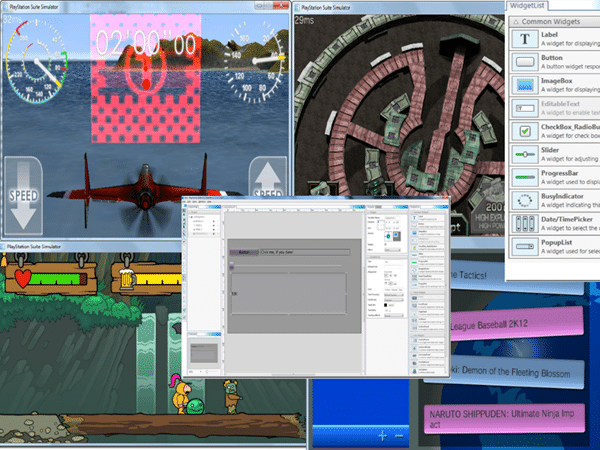Image resolution: width=600 pixels, height=450 pixels.
Task: Click the slider handle on designer canvas
Action: click(232, 266)
